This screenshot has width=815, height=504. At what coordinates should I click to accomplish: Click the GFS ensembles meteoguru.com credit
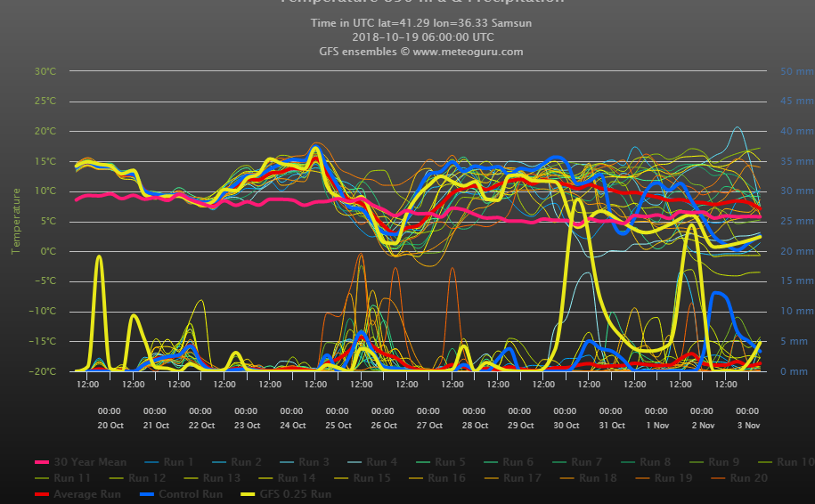coord(421,52)
